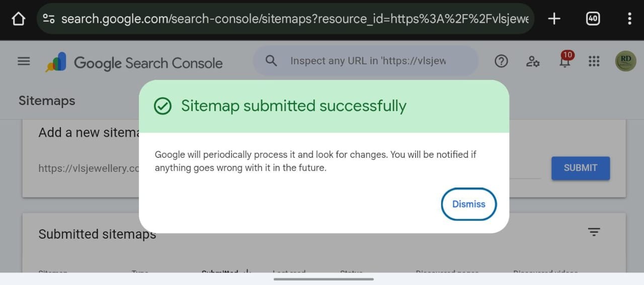The image size is (644, 285).
Task: Open the filter icon in Submitted sitemaps
Action: coord(594,232)
